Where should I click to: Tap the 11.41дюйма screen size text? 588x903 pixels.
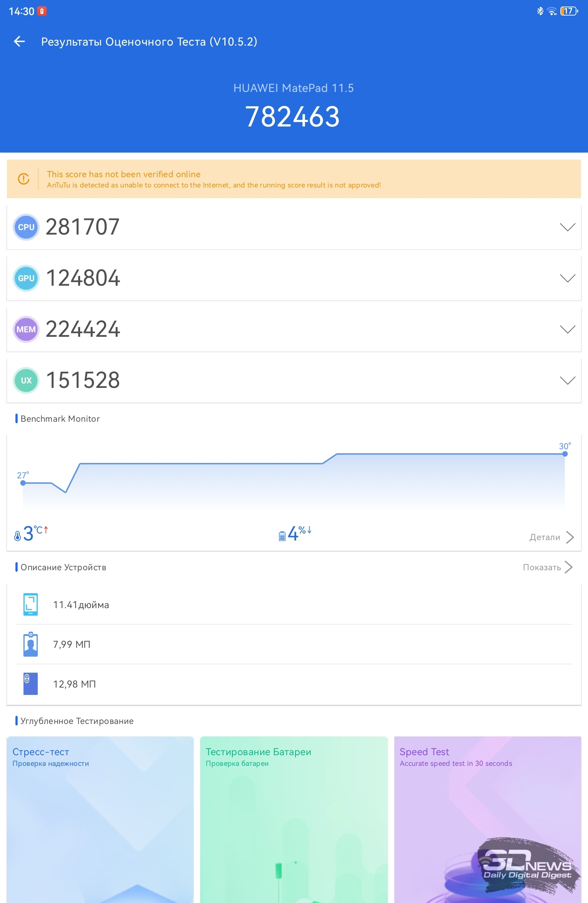pos(81,605)
